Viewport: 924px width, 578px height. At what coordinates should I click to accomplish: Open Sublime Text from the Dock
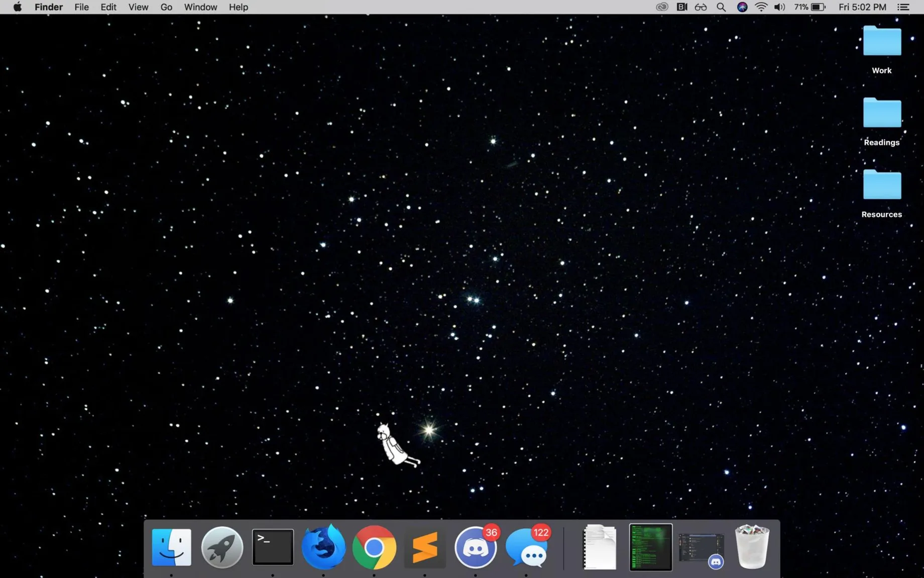425,547
